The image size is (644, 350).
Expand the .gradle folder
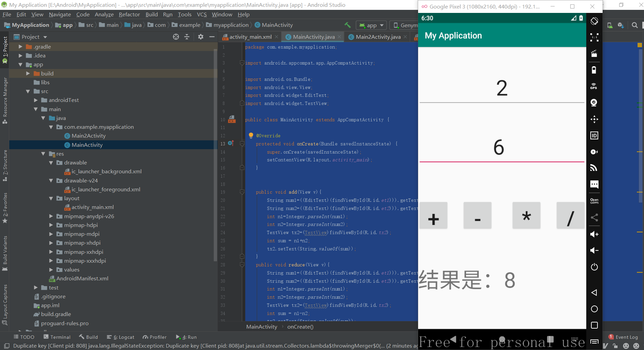(20, 47)
